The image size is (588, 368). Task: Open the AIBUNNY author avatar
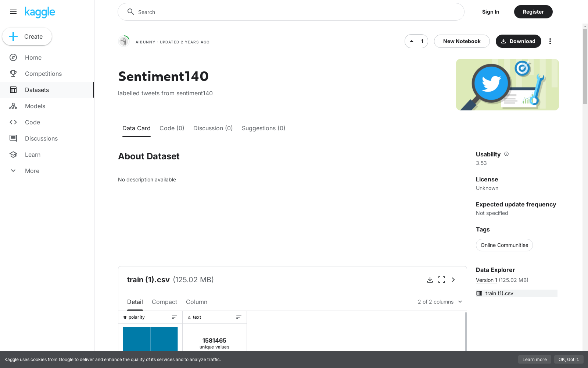(x=124, y=41)
